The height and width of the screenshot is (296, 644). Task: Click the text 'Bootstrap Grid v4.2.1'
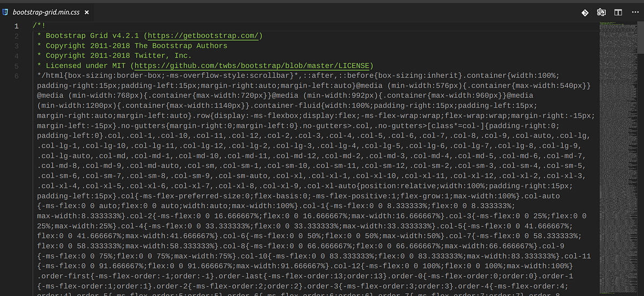[x=93, y=36]
